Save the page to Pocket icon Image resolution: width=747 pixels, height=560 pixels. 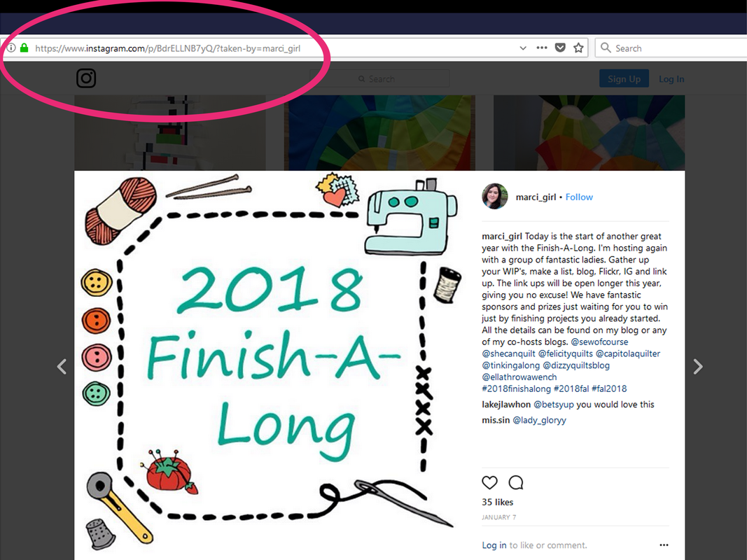[x=560, y=48]
